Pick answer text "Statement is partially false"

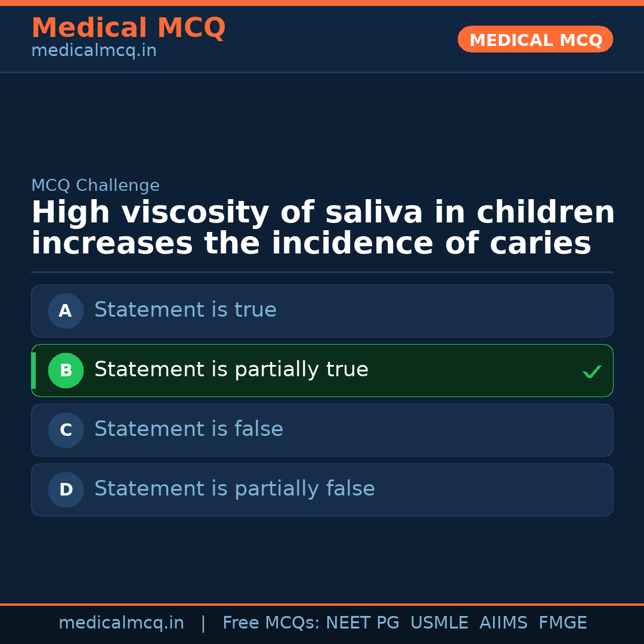click(x=234, y=489)
